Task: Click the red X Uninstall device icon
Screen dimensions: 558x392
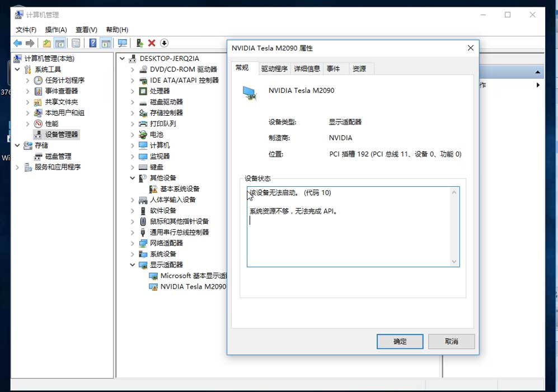Action: coord(152,43)
